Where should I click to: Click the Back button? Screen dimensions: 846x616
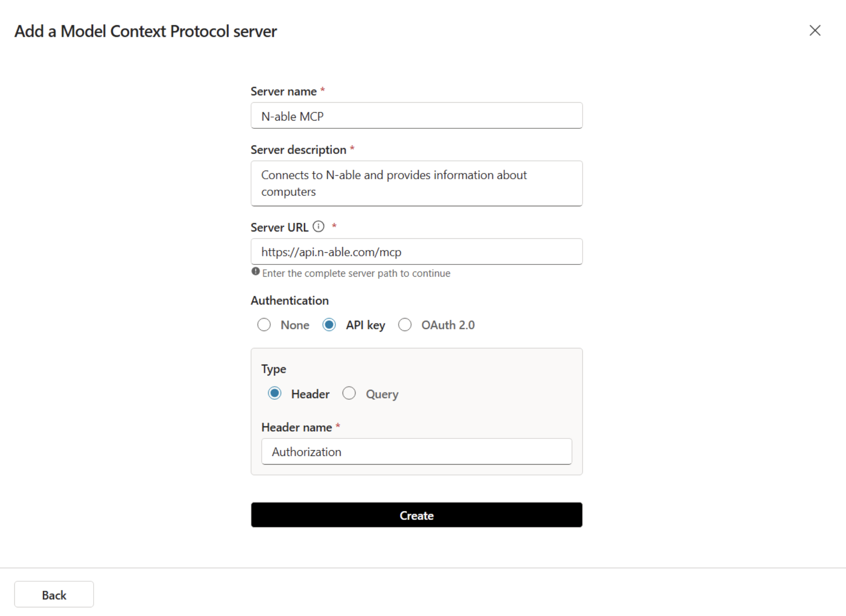[54, 594]
